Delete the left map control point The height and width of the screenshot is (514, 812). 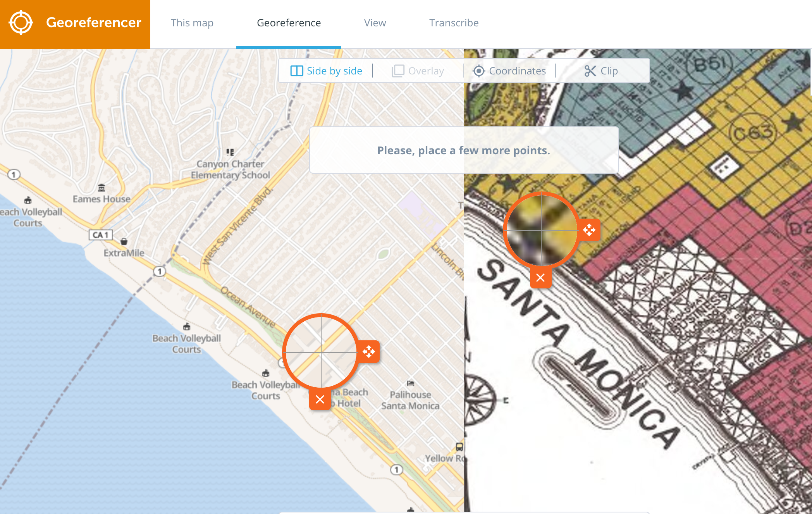320,399
